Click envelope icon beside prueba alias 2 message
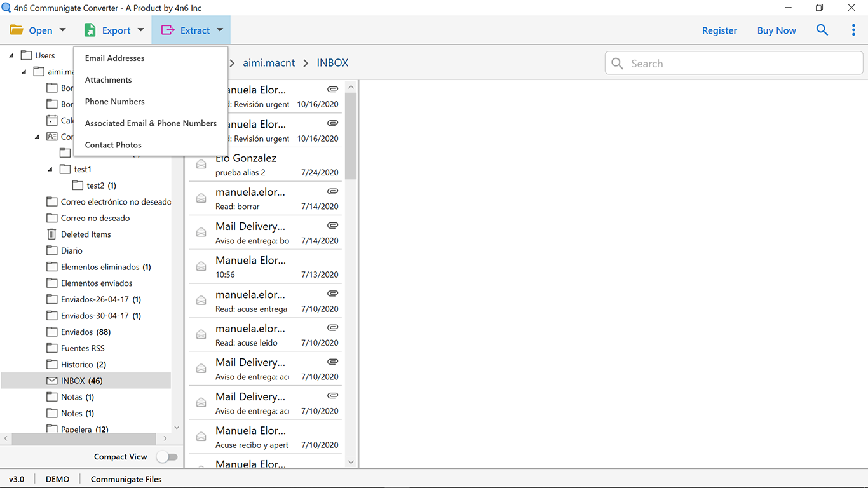This screenshot has width=868, height=488. coord(201,164)
